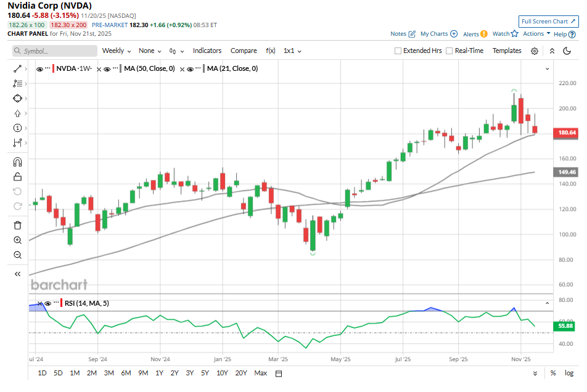Open the calendar date range picker
This screenshot has height=392, width=587.
[x=279, y=374]
